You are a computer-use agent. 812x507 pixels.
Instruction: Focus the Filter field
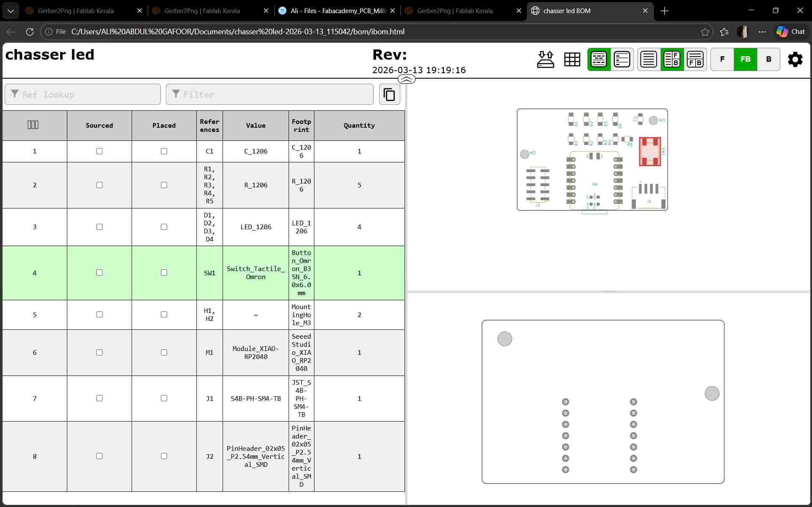pyautogui.click(x=270, y=94)
